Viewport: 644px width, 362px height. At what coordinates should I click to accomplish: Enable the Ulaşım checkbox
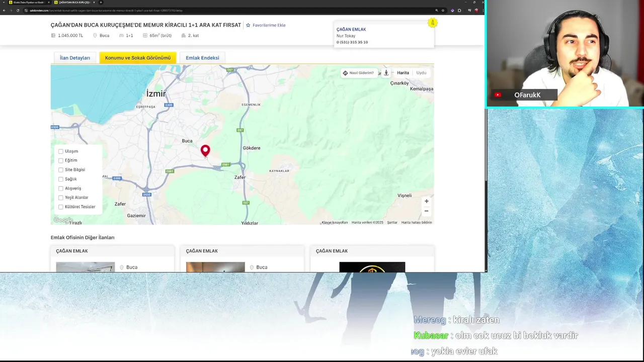click(x=61, y=151)
